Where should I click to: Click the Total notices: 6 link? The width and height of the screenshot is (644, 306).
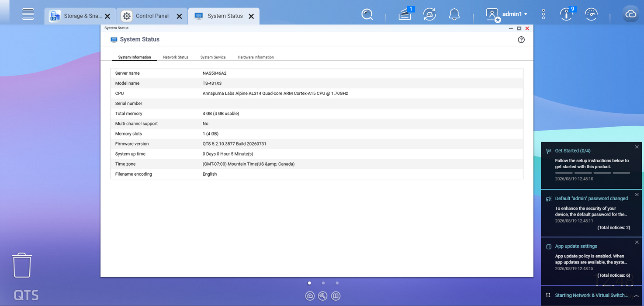pyautogui.click(x=613, y=275)
